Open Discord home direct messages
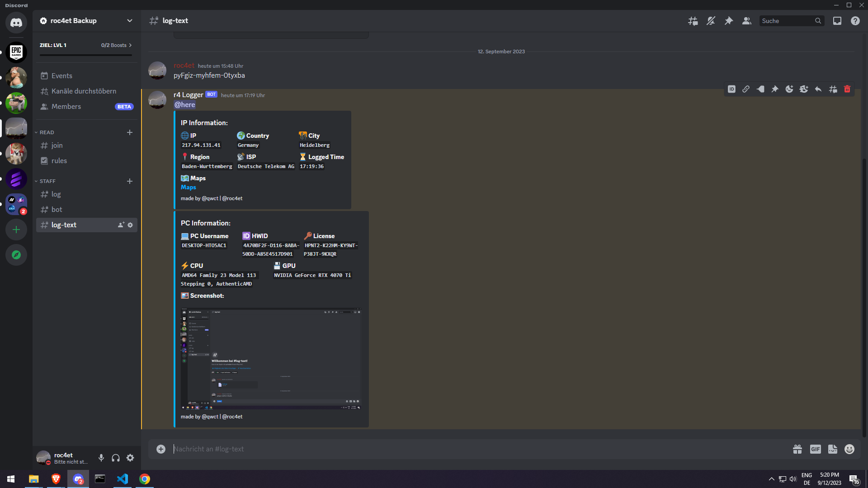This screenshot has height=488, width=868. pyautogui.click(x=16, y=23)
